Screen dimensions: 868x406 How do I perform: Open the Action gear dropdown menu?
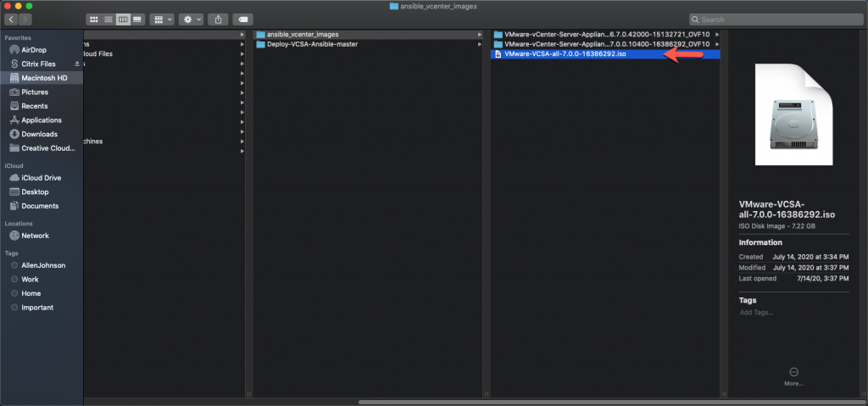(x=191, y=19)
